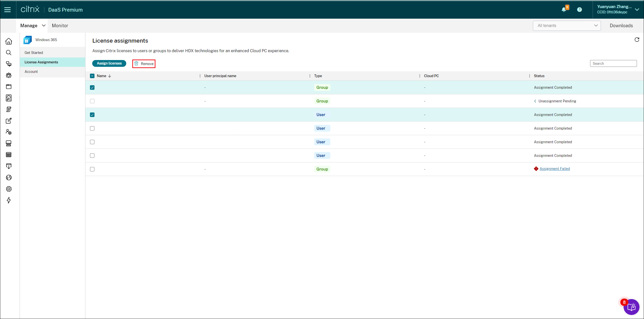Open the Assignment Failed link
The width and height of the screenshot is (644, 319).
coord(555,169)
